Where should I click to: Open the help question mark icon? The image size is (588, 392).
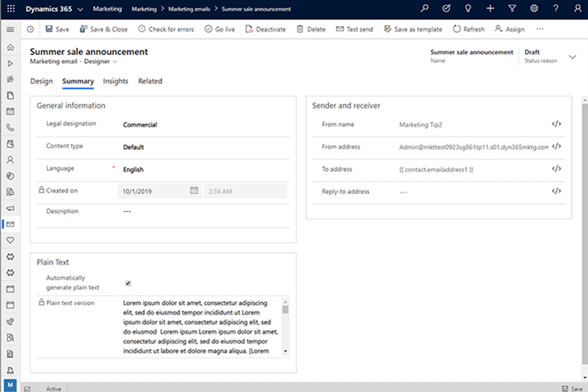[x=556, y=9]
